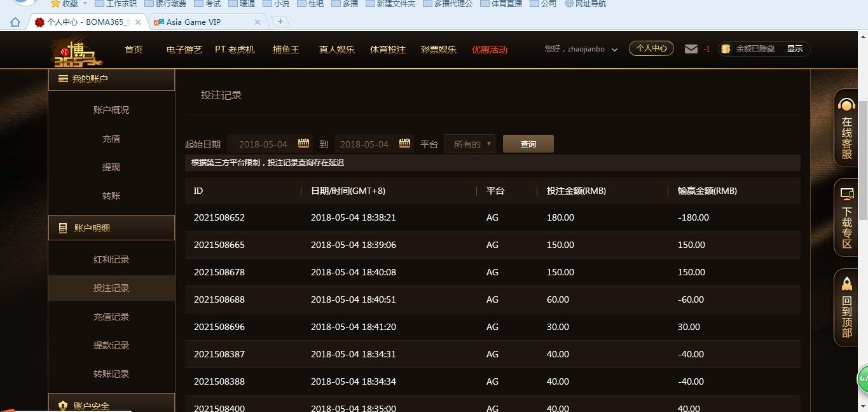
Task: Open the 电子游艺 menu
Action: click(184, 49)
